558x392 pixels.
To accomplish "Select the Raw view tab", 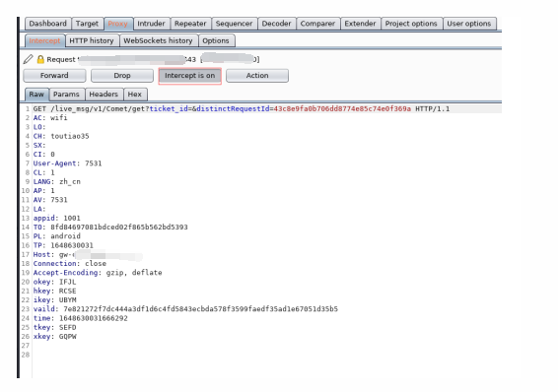I will [x=36, y=95].
